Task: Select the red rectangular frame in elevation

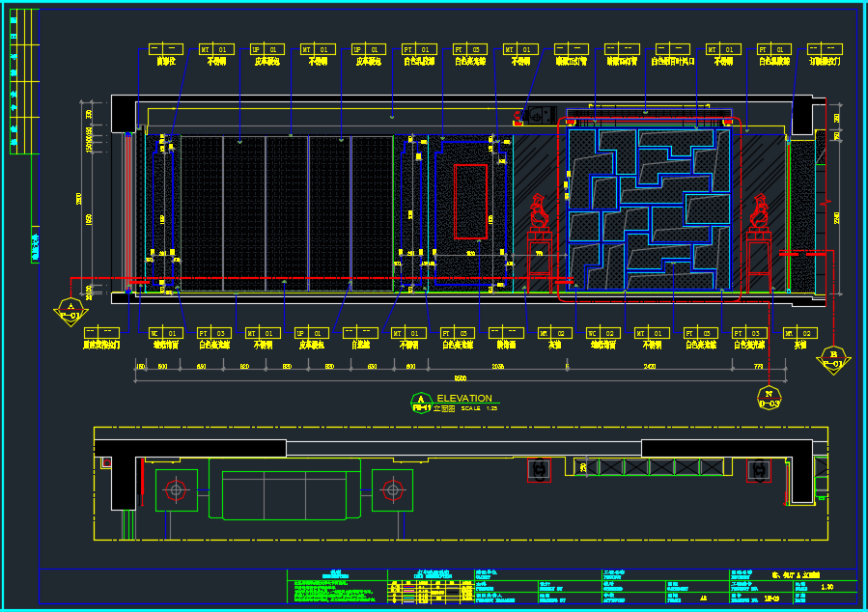Action: pyautogui.click(x=470, y=201)
